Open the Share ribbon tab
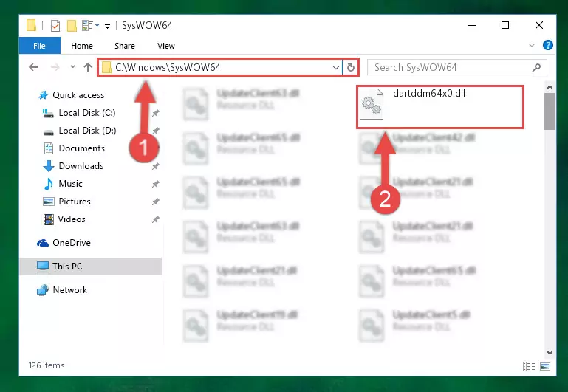 [x=125, y=46]
